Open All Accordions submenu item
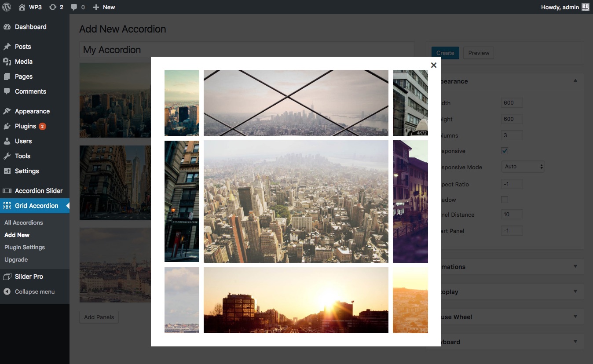This screenshot has height=364, width=593. pos(24,222)
